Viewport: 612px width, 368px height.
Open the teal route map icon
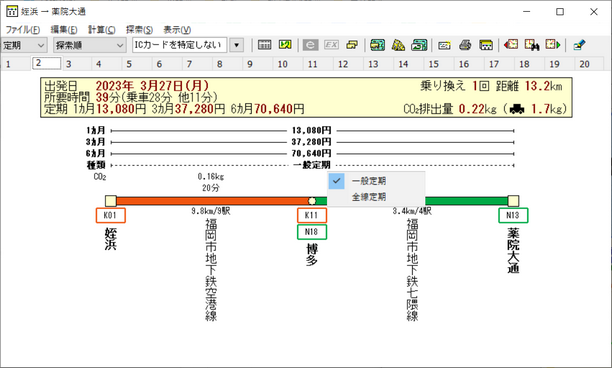coord(377,45)
